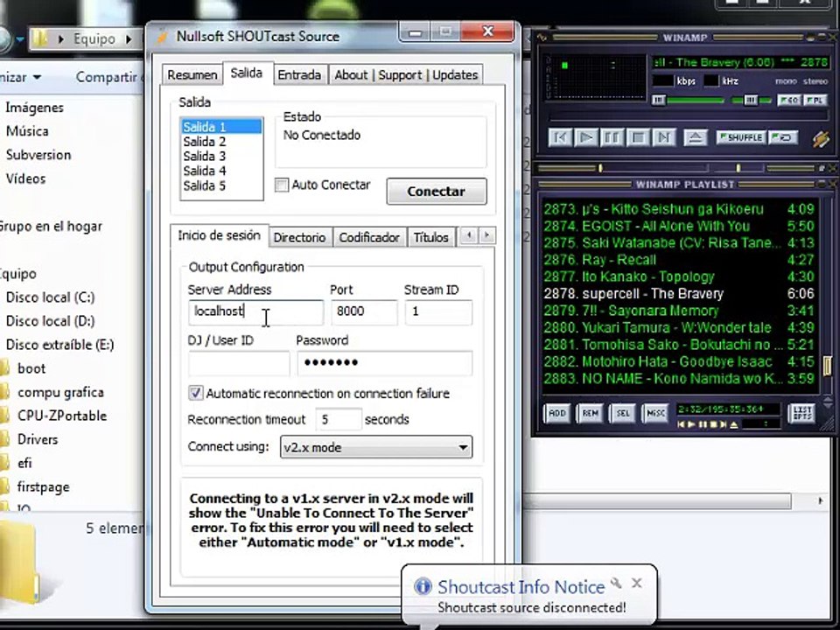Open the Títulos sub-tab
Viewport: 840px width, 630px height.
pos(431,237)
